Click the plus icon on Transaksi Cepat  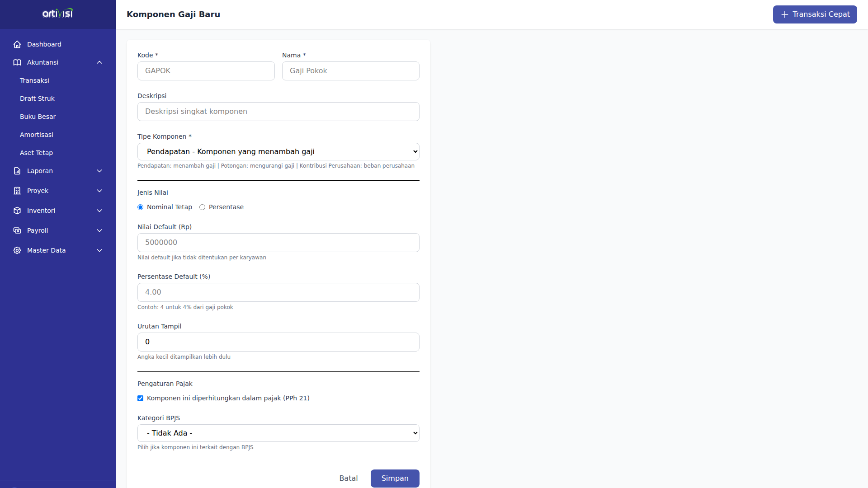(785, 14)
